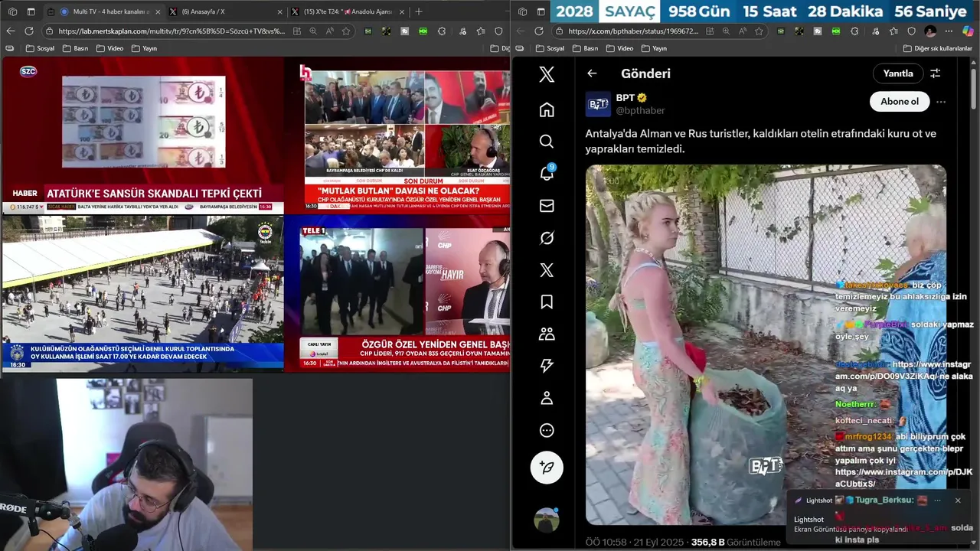Open X profile person icon

[547, 398]
